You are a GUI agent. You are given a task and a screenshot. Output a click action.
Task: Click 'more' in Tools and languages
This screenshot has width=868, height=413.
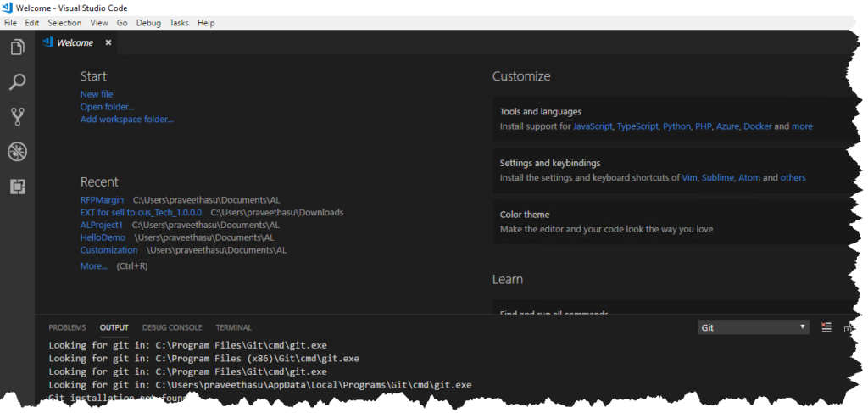pos(802,126)
